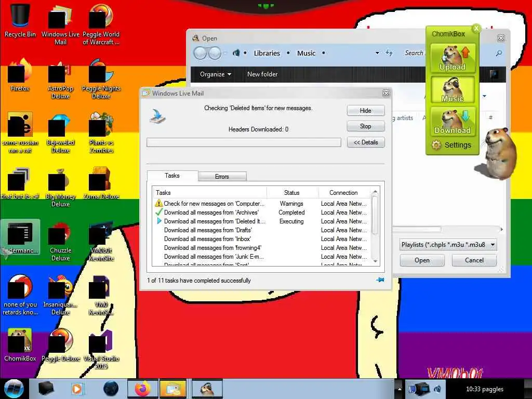
Task: Select the Tasks tab
Action: point(172,176)
